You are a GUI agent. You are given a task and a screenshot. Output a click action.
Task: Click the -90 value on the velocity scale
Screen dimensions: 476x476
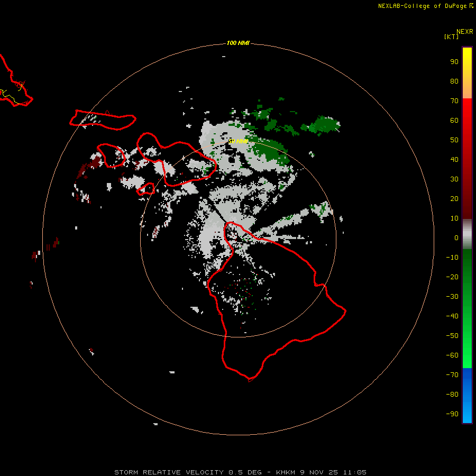coord(452,414)
